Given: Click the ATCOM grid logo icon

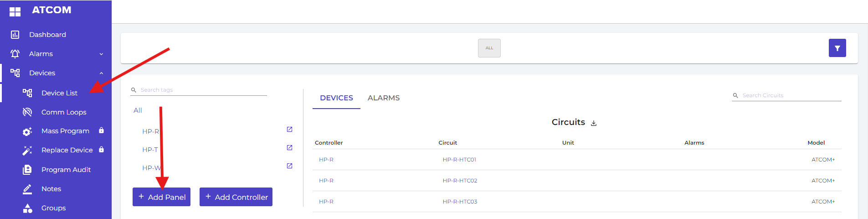Looking at the screenshot, I should tap(15, 11).
